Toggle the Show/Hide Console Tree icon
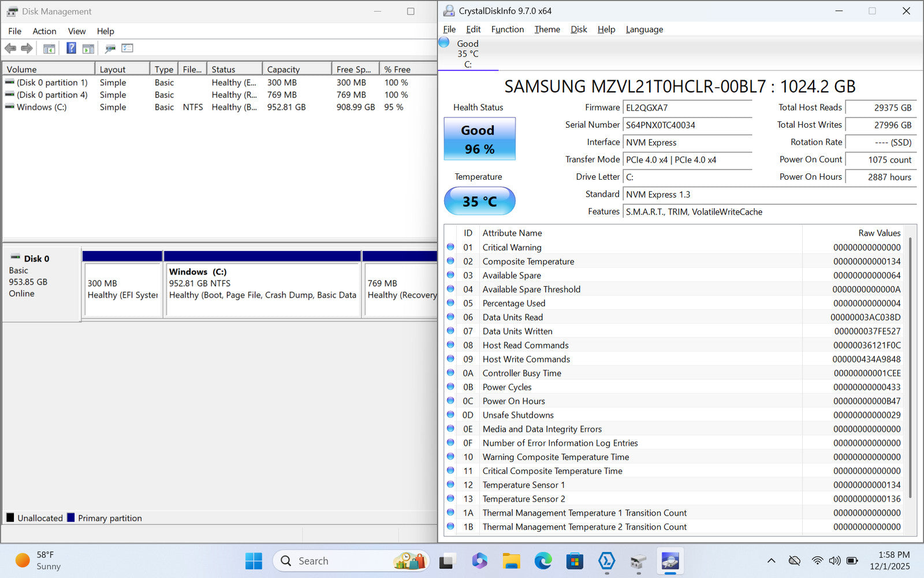The height and width of the screenshot is (578, 924). coord(49,49)
